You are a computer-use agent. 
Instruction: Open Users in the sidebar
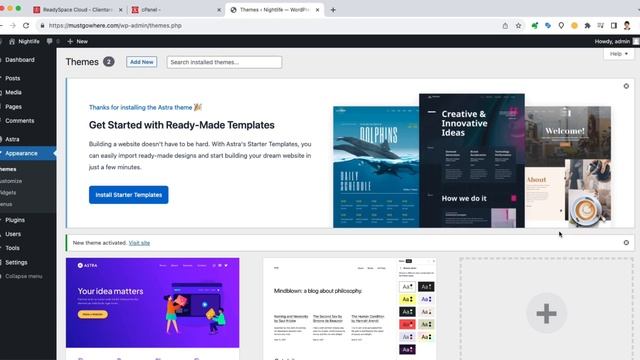pos(13,234)
